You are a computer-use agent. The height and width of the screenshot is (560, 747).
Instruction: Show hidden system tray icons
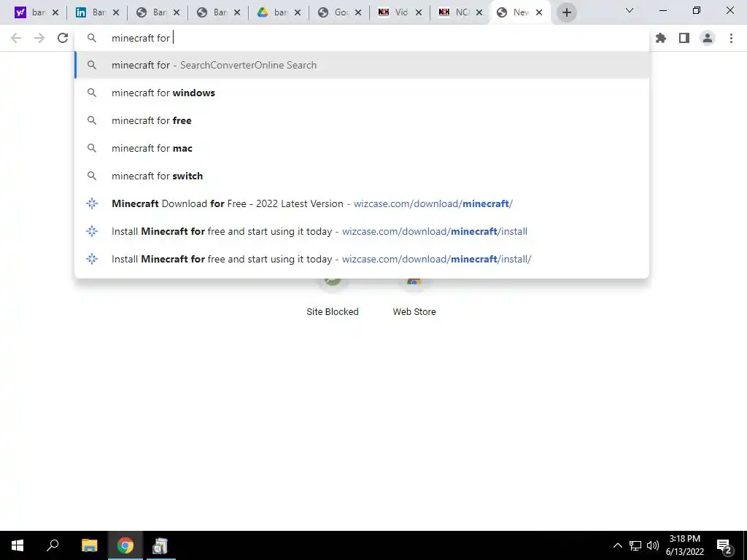coord(617,545)
